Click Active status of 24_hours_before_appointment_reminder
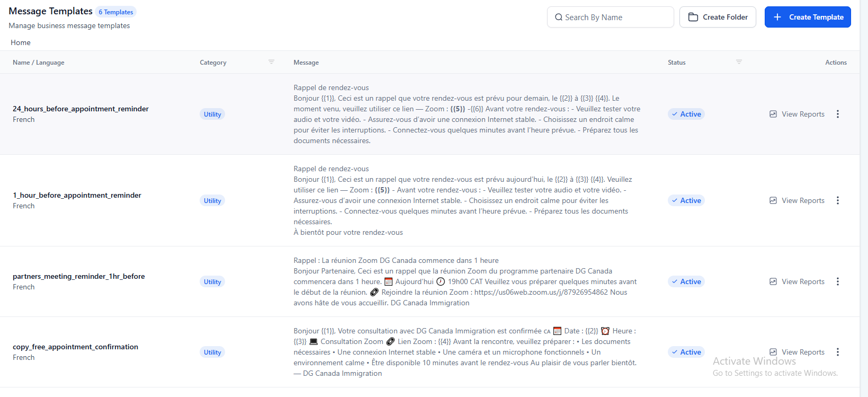The height and width of the screenshot is (397, 868). tap(686, 114)
